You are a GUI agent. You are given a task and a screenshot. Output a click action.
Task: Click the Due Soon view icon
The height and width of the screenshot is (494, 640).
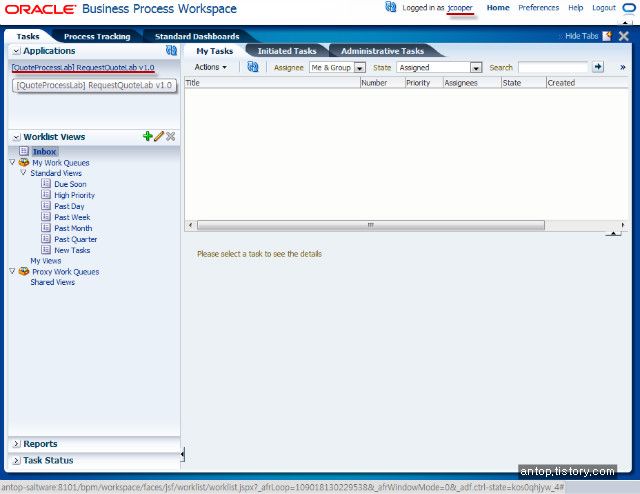click(46, 184)
